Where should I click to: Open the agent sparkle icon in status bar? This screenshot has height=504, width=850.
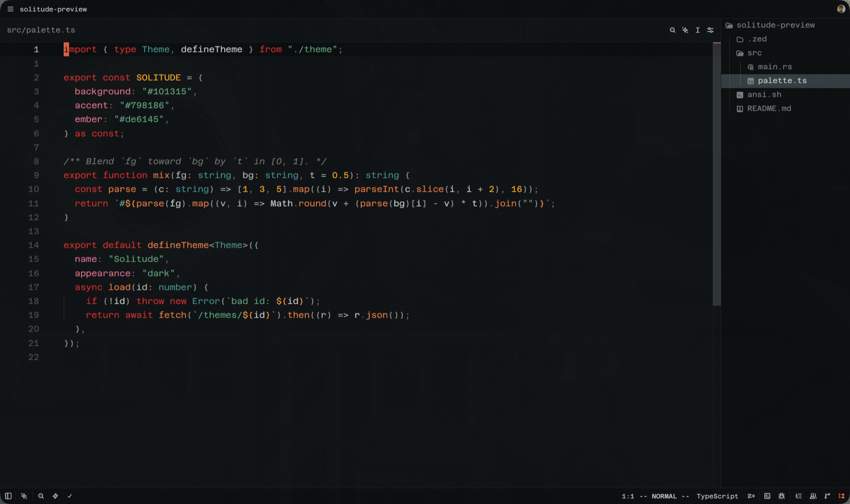24,496
